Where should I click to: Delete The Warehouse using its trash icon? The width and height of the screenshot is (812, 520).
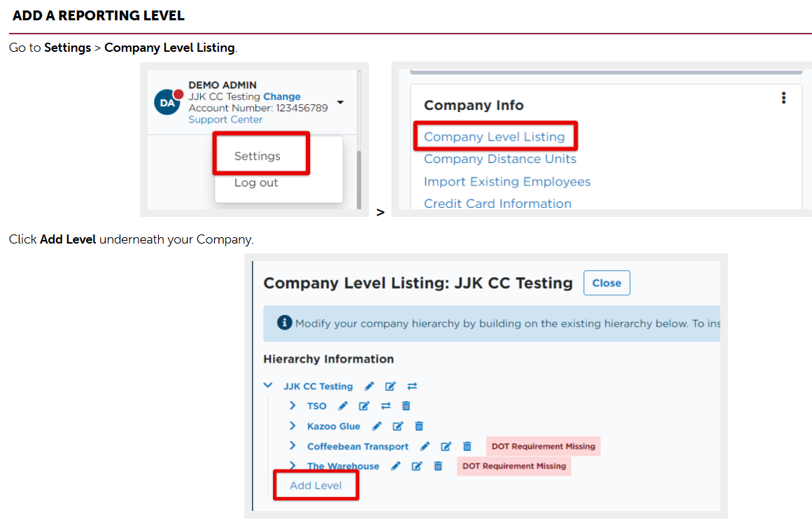tap(438, 466)
